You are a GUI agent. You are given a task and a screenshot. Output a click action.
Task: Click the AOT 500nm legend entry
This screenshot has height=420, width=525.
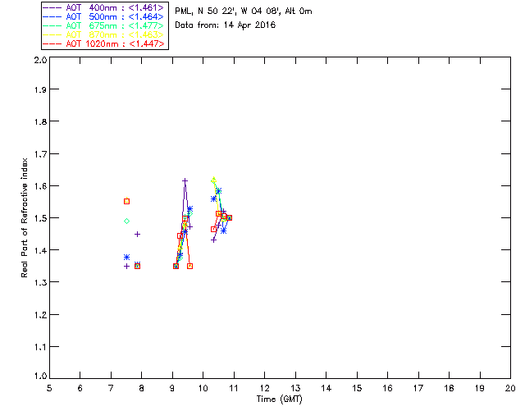point(103,16)
